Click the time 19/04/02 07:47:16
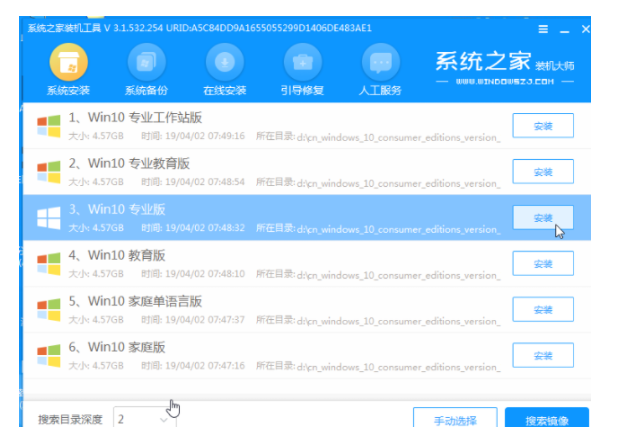 205,366
